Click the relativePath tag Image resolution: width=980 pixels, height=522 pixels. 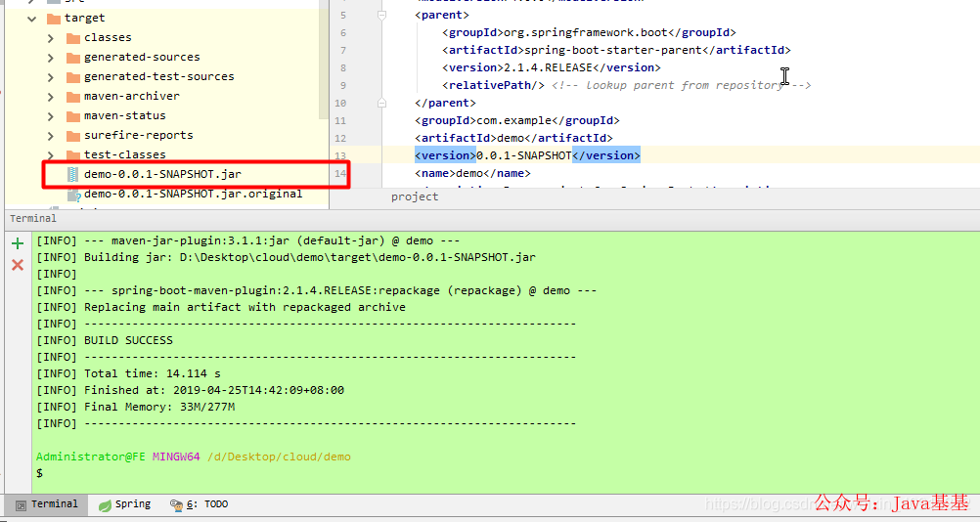tap(494, 86)
